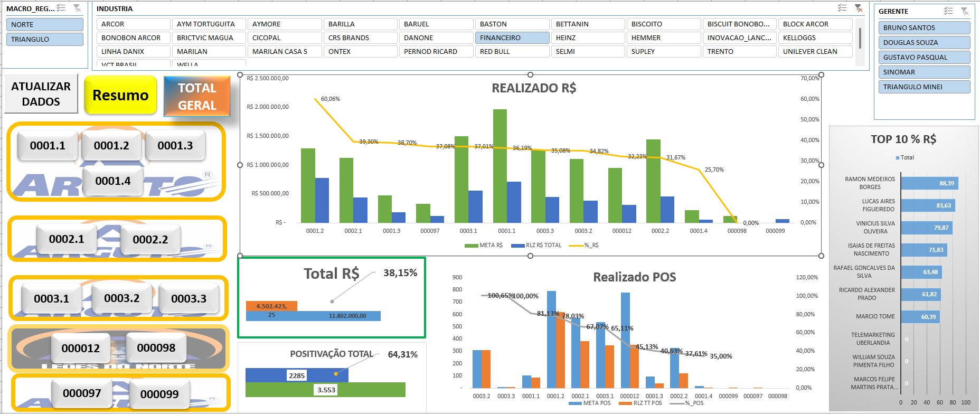Clear filter on GERENTE slicer

[965, 11]
